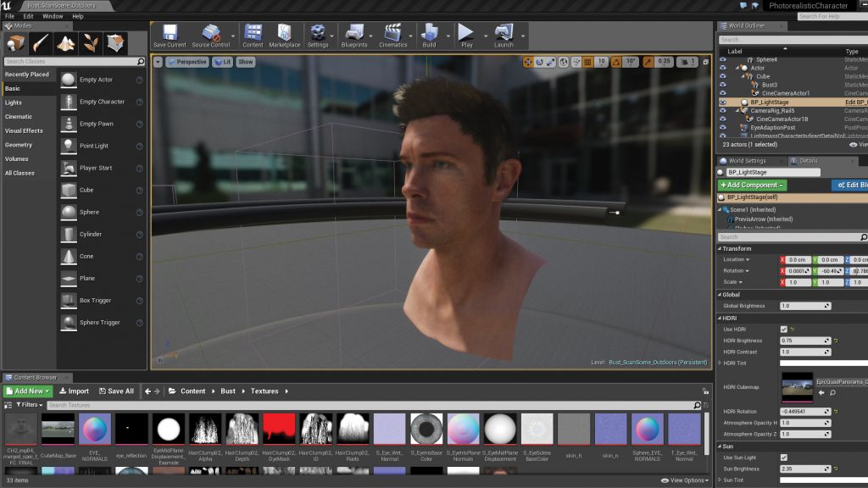Open the Cinematics toolbar icon

393,35
